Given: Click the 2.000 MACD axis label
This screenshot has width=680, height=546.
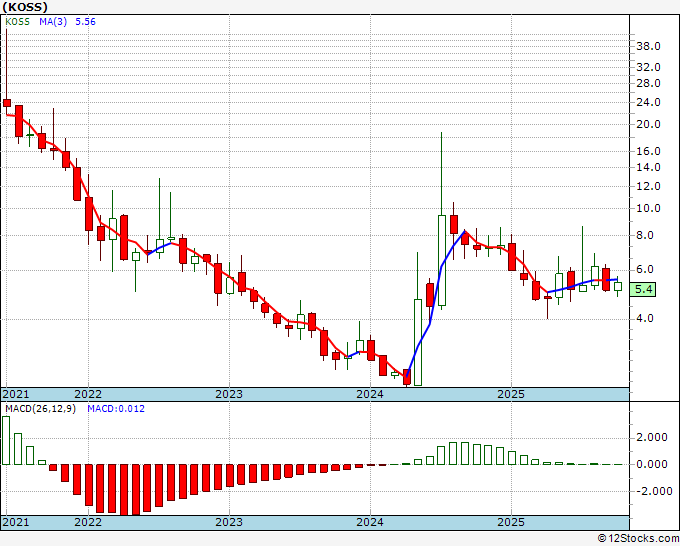Looking at the screenshot, I should point(651,438).
